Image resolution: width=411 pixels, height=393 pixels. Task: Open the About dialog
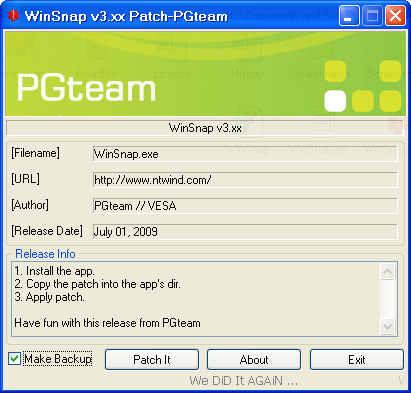coord(254,360)
